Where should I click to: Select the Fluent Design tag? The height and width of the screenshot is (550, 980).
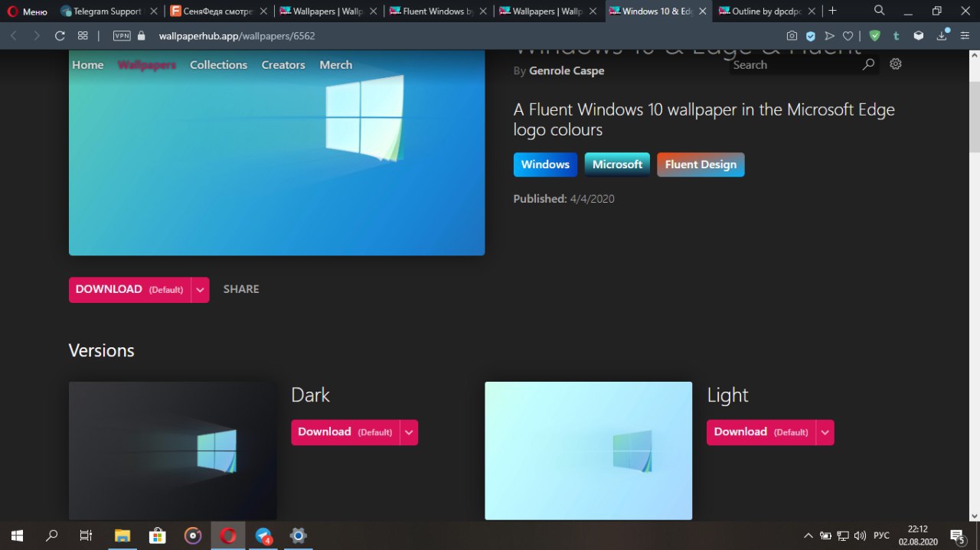(701, 164)
